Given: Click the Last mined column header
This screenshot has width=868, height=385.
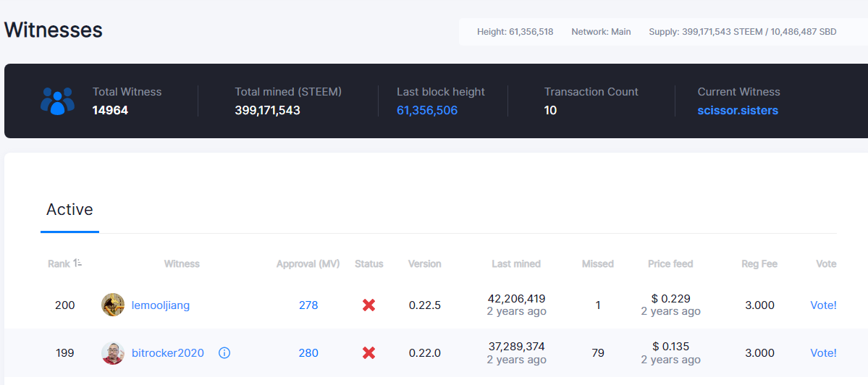Looking at the screenshot, I should 516,264.
